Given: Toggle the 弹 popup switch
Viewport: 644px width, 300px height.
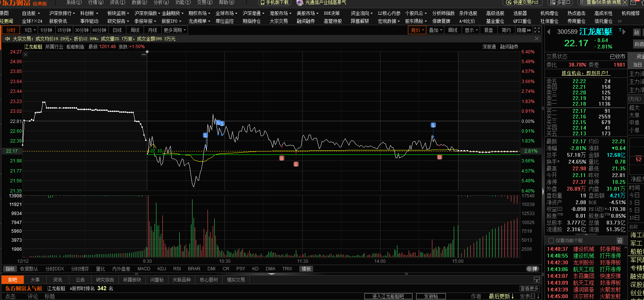Looking at the screenshot, I should pyautogui.click(x=532, y=269).
